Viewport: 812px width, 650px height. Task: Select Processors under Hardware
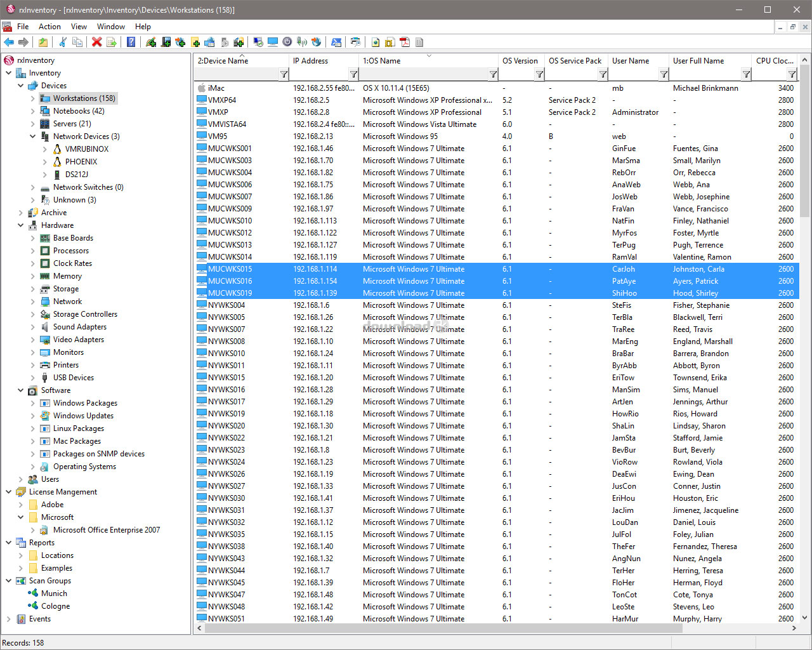(71, 251)
